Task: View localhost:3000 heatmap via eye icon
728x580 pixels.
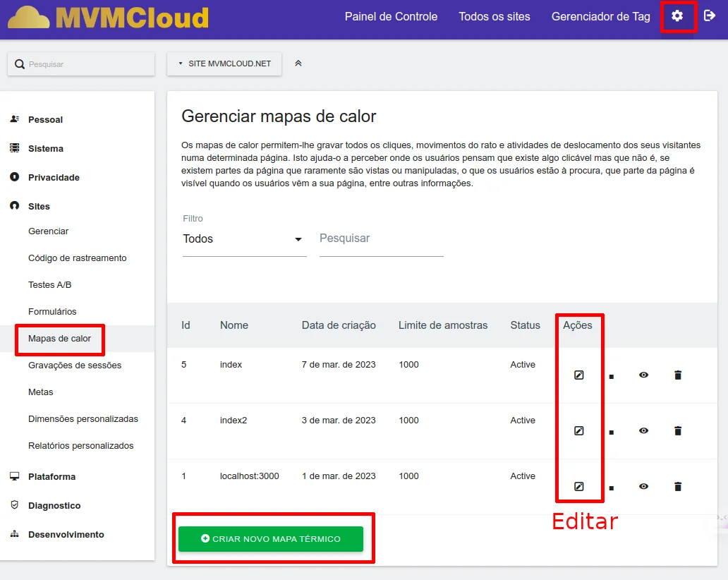Action: (643, 487)
